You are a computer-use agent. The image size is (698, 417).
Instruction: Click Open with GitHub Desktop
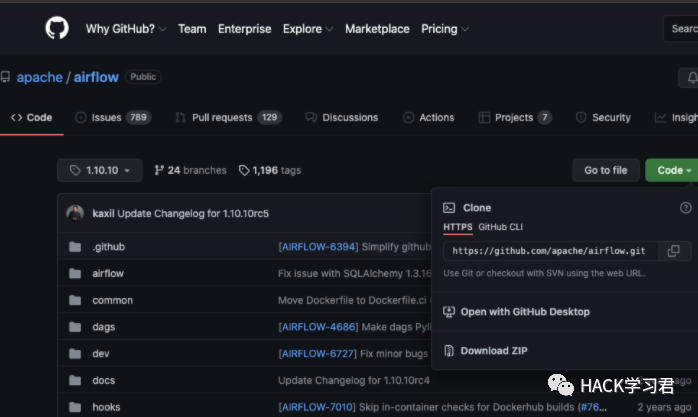tap(516, 312)
